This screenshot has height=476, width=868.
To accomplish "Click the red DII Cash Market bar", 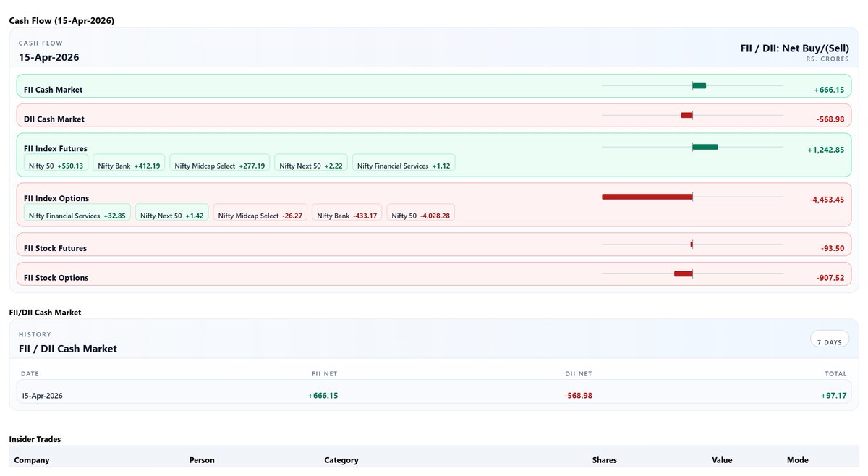I will pos(686,115).
